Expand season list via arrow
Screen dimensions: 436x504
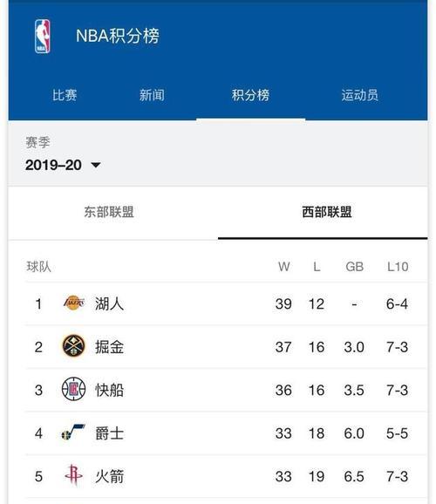click(96, 165)
